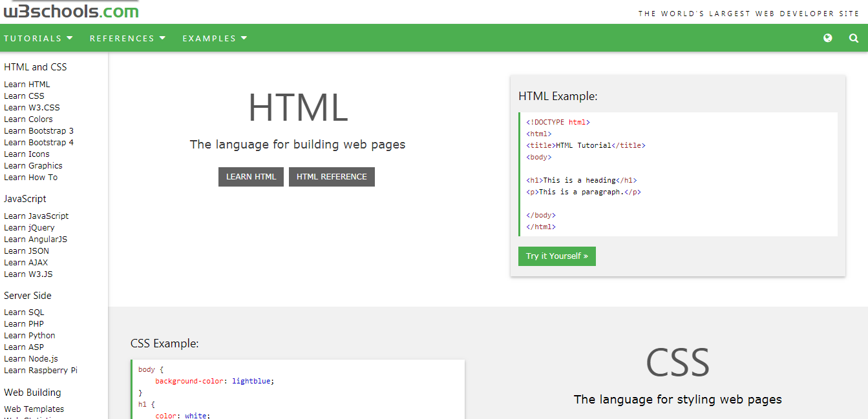
Task: Open the search magnifier icon
Action: (x=854, y=38)
